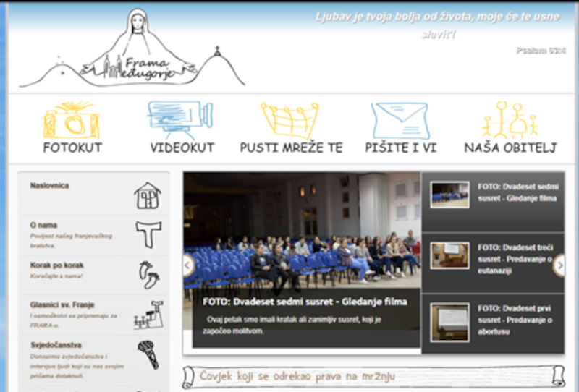
Task: Open the Korak po korak menu item
Action: pos(56,265)
